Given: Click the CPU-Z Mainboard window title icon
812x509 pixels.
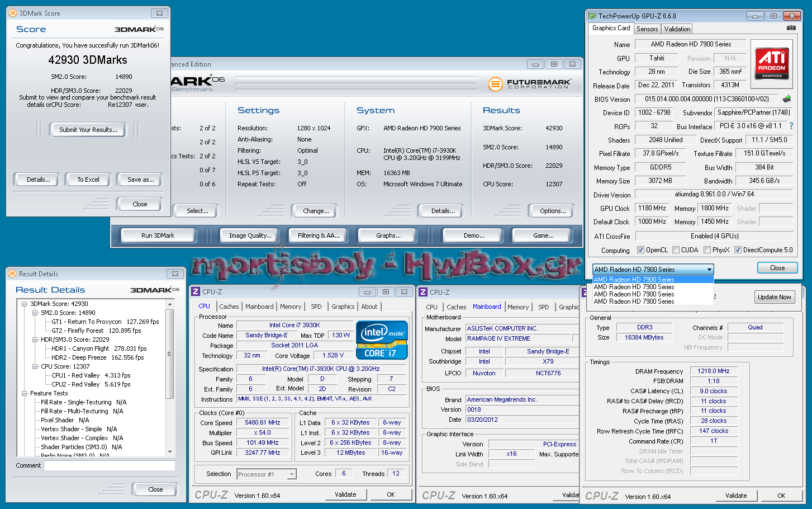Looking at the screenshot, I should [423, 292].
